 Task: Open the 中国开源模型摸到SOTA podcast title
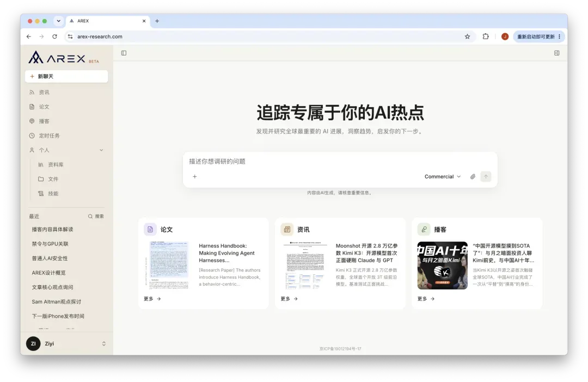(503, 253)
